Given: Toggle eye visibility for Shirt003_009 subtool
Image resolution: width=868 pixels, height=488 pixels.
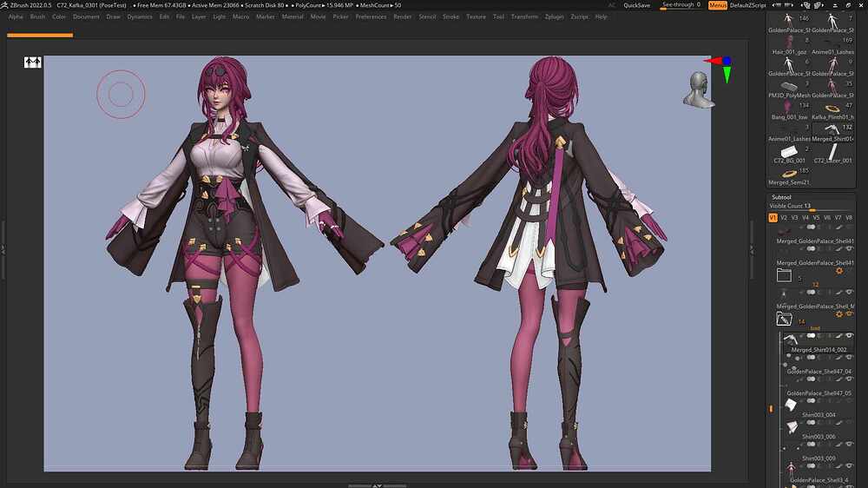Looking at the screenshot, I should pos(850,444).
